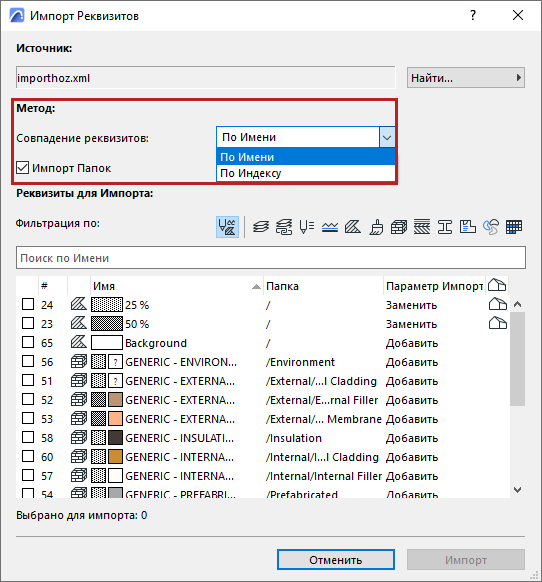Click dark surface swatch in row 58

(x=115, y=438)
